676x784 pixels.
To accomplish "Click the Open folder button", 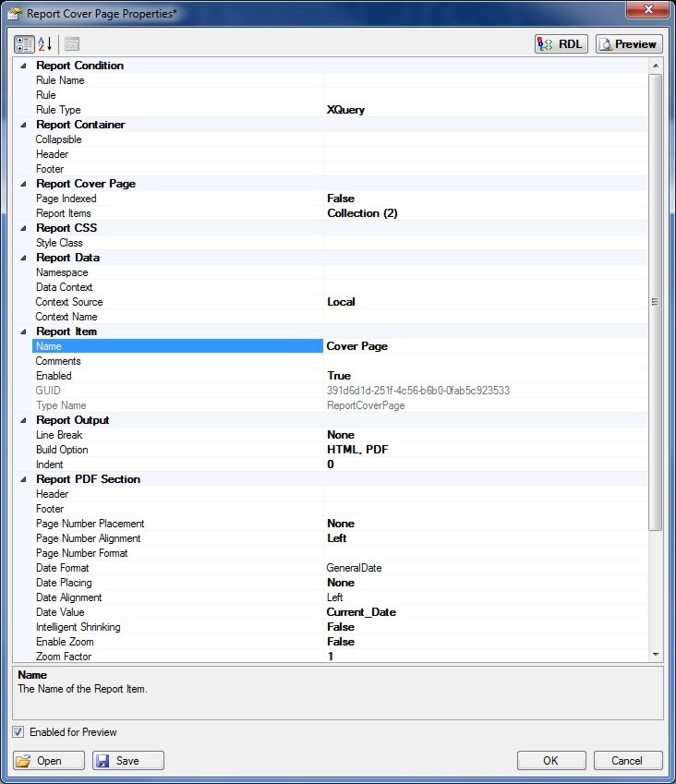I will (x=50, y=760).
